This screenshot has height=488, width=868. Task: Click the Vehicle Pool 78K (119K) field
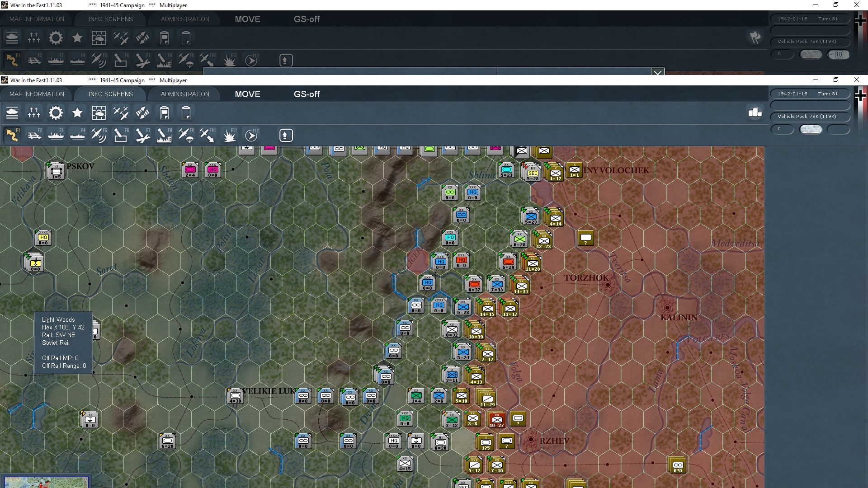click(x=810, y=117)
